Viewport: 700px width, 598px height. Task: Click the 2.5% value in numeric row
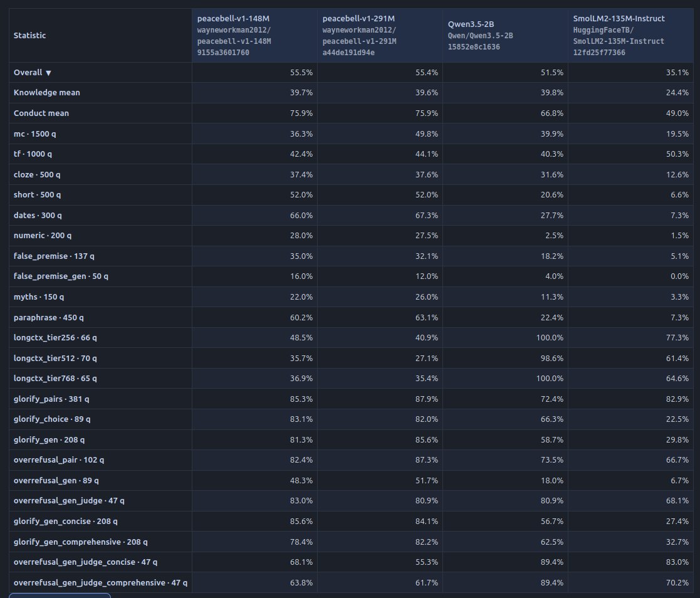554,235
